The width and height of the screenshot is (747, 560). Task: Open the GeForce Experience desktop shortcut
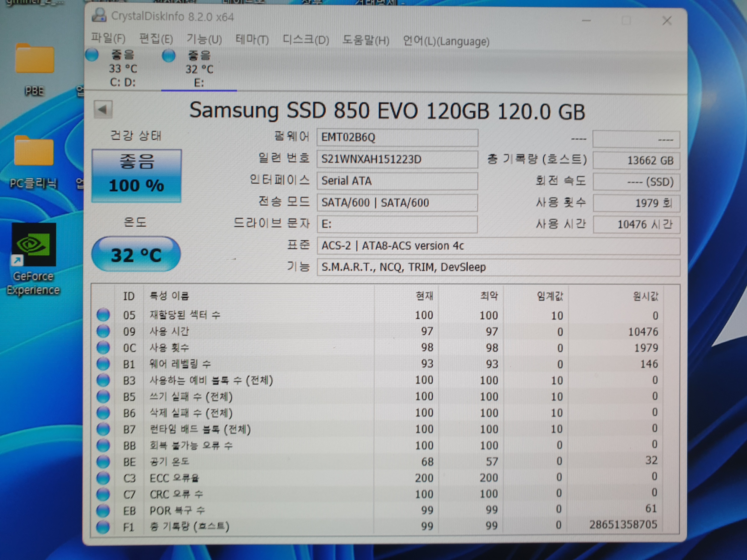[33, 259]
